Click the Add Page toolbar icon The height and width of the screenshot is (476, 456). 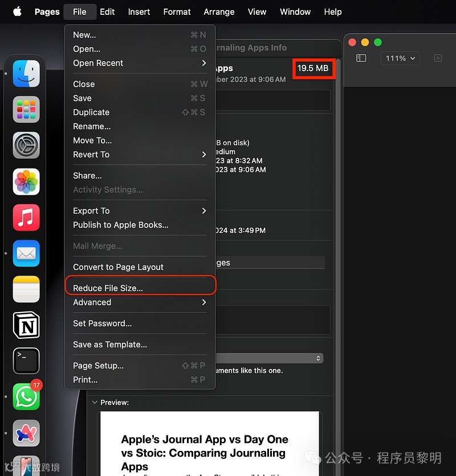pyautogui.click(x=438, y=58)
